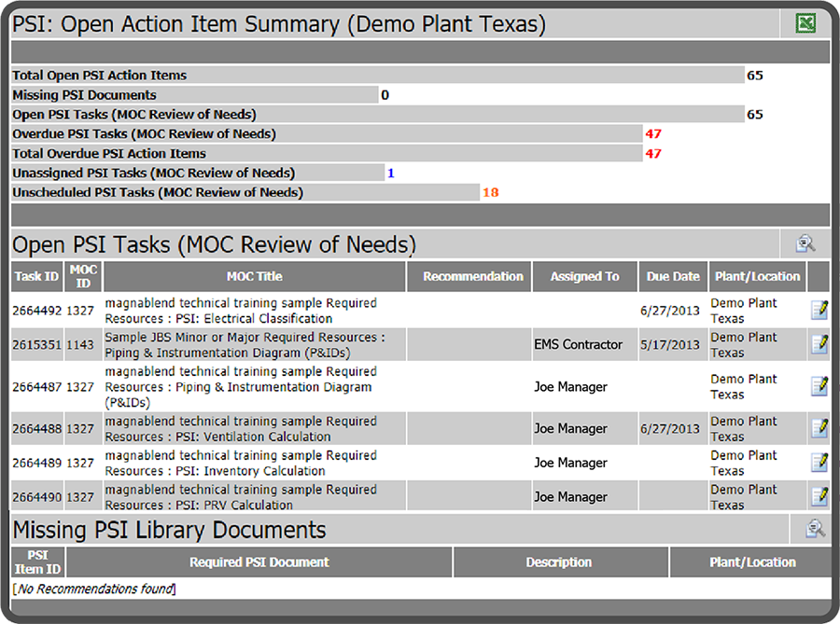Sort by the Assigned To column header
The height and width of the screenshot is (624, 840).
pyautogui.click(x=584, y=275)
